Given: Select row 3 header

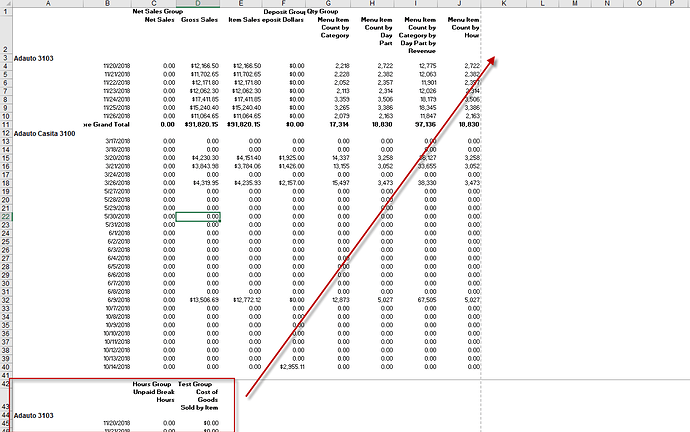Looking at the screenshot, I should pyautogui.click(x=6, y=58).
